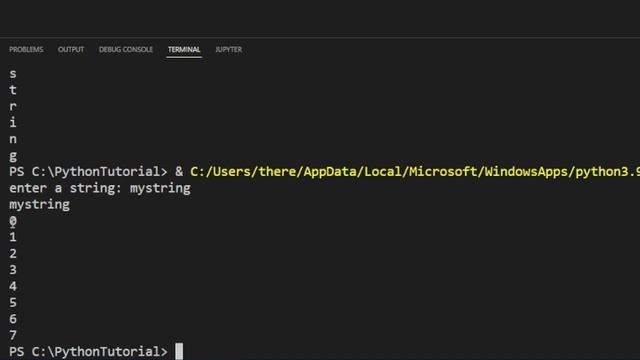Click the output number 6
Image resolution: width=640 pixels, height=360 pixels.
pos(13,319)
